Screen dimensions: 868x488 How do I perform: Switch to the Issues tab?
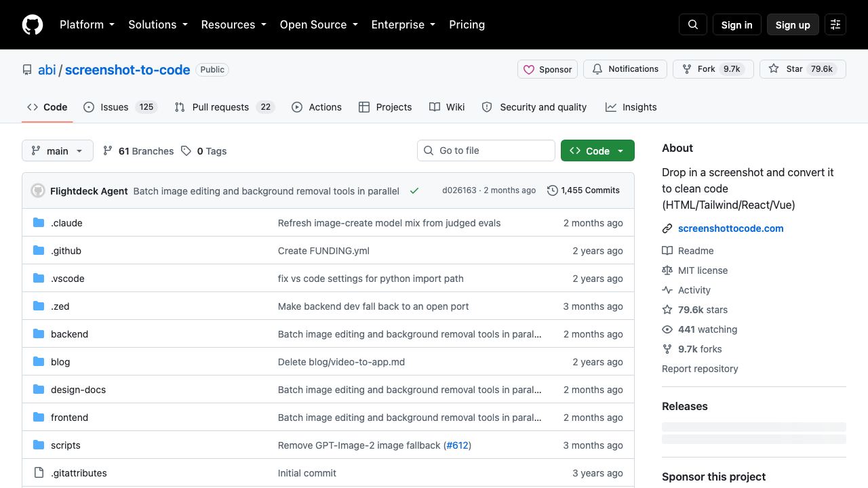pos(120,107)
